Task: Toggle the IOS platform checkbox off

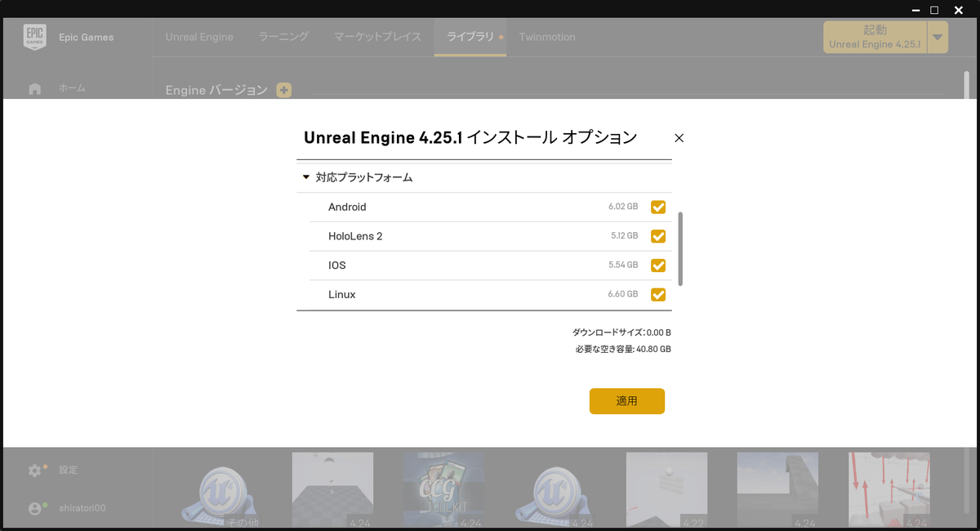Action: 658,265
